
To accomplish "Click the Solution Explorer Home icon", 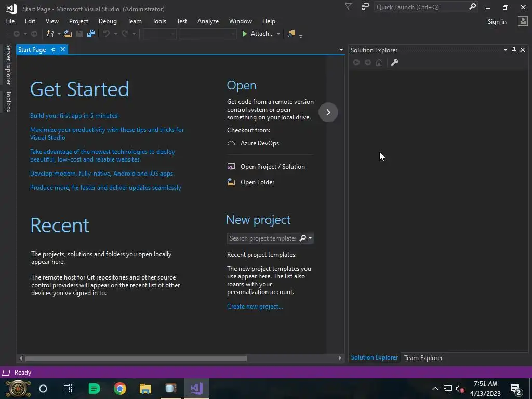I will tap(379, 62).
